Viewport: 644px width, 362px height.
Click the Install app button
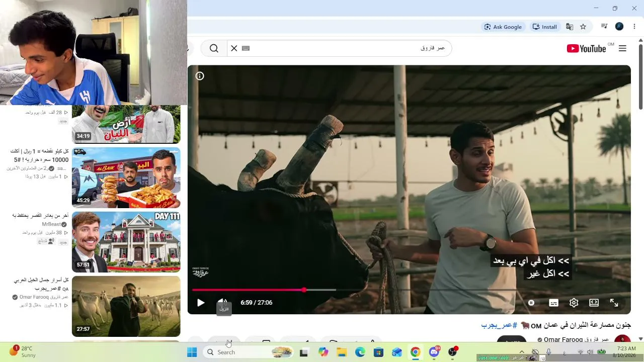click(x=544, y=27)
